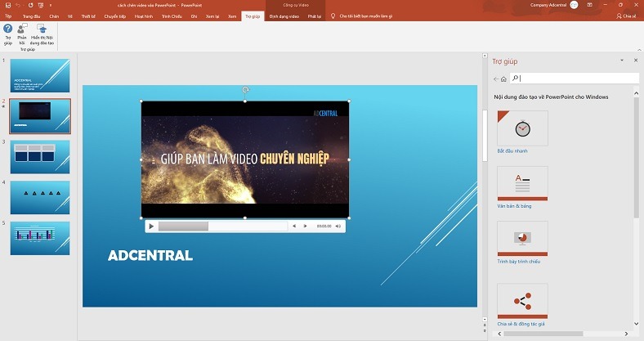Viewport: 644px width, 341px height.
Task: Open the Chia sẻ & đồng tác giả tile icon
Action: point(522,301)
